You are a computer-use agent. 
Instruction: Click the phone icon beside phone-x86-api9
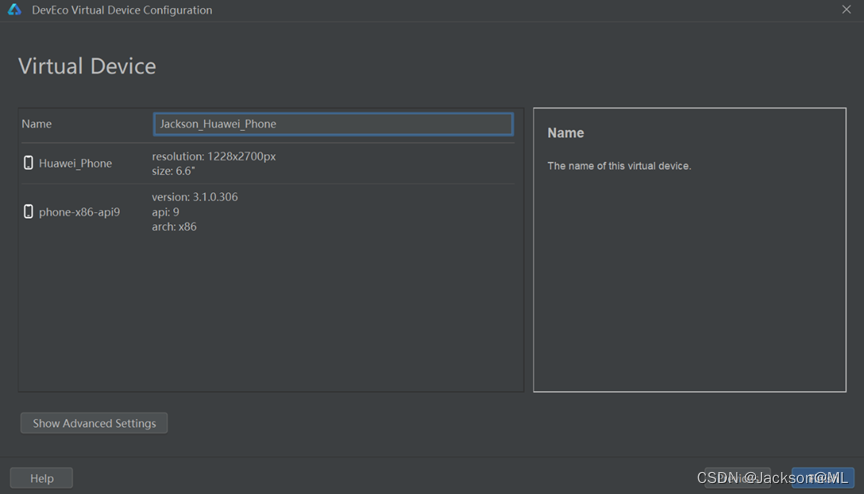coord(28,211)
